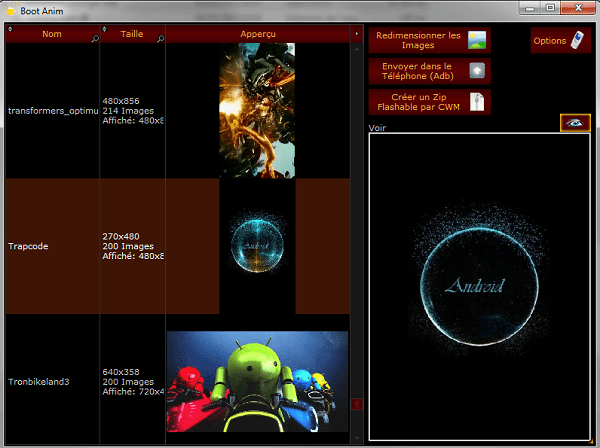Open the Apperçu column filter arrow
This screenshot has width=600, height=448.
click(x=170, y=30)
